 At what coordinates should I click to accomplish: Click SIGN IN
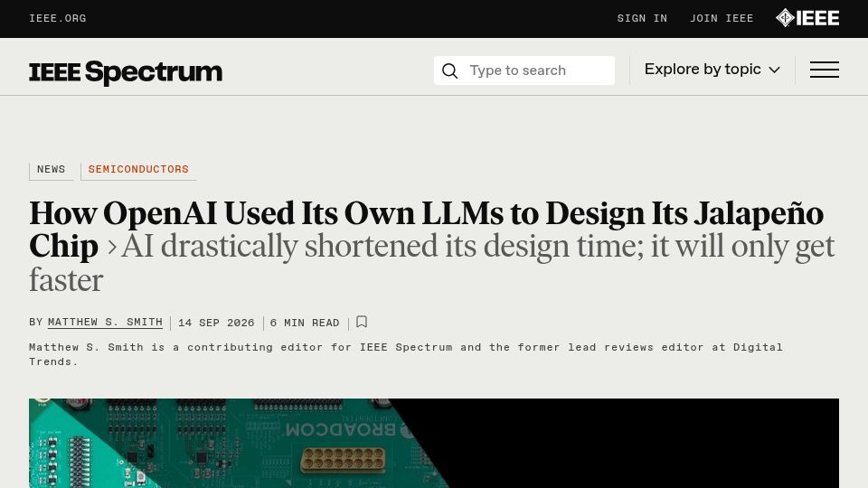642,18
